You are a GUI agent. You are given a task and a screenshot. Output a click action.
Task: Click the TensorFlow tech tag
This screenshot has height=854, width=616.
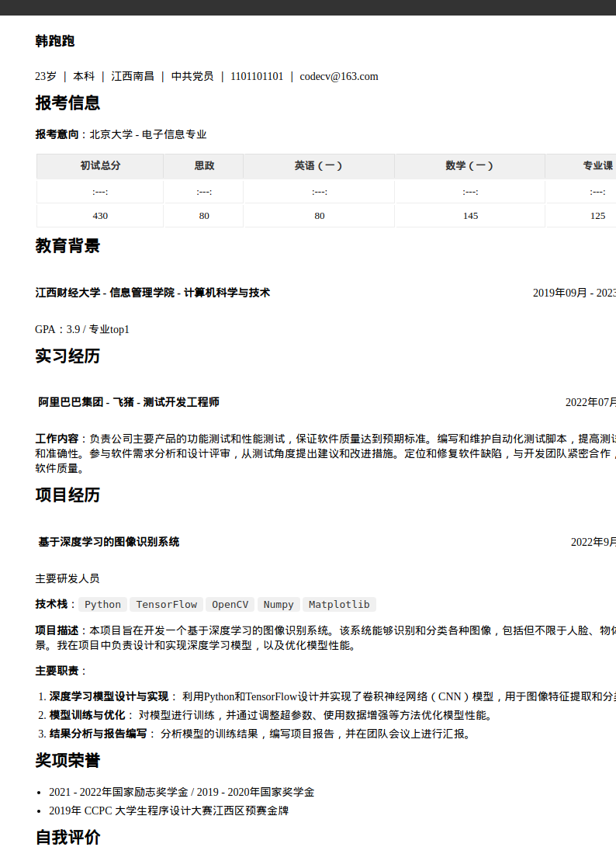pos(167,605)
